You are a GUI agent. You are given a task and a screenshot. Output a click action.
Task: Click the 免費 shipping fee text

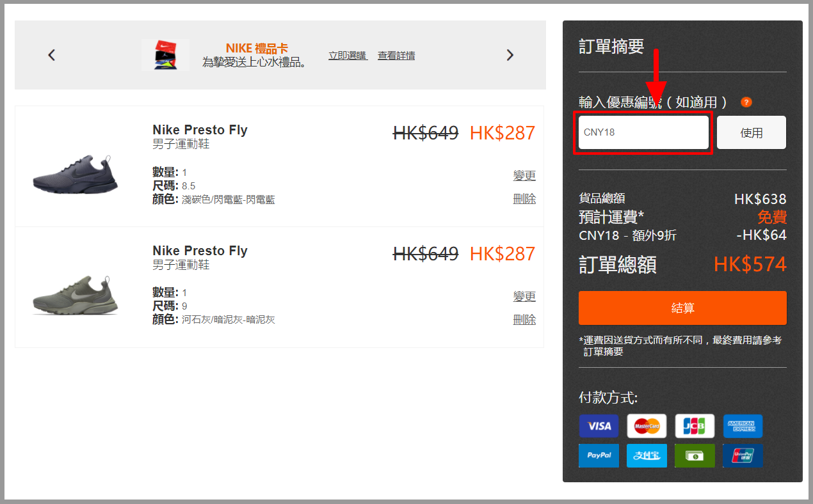[772, 217]
